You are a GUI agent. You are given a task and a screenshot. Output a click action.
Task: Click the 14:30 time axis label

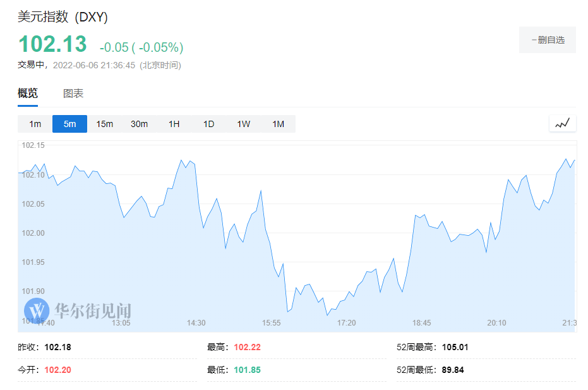(196, 323)
